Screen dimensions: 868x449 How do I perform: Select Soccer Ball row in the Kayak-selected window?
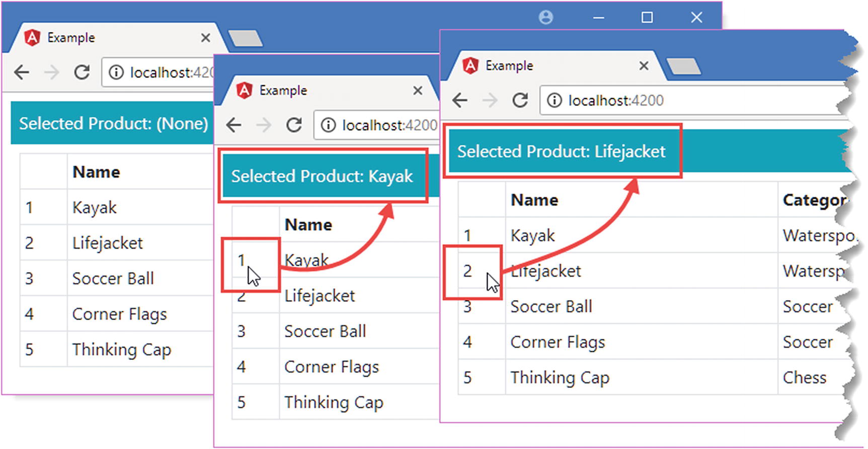tap(325, 331)
